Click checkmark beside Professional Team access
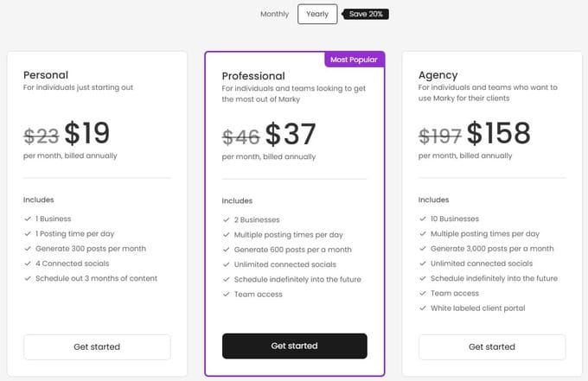Viewport: 588px width, 381px height. (x=226, y=295)
